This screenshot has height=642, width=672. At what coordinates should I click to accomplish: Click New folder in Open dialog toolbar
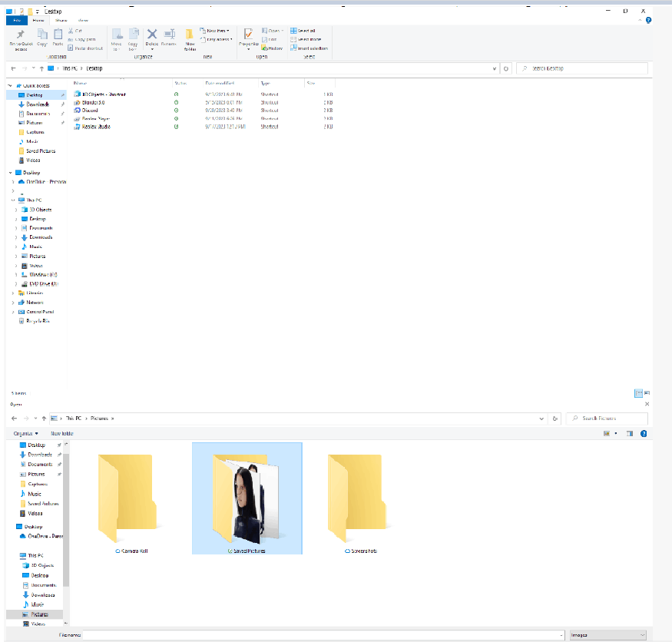click(x=61, y=434)
